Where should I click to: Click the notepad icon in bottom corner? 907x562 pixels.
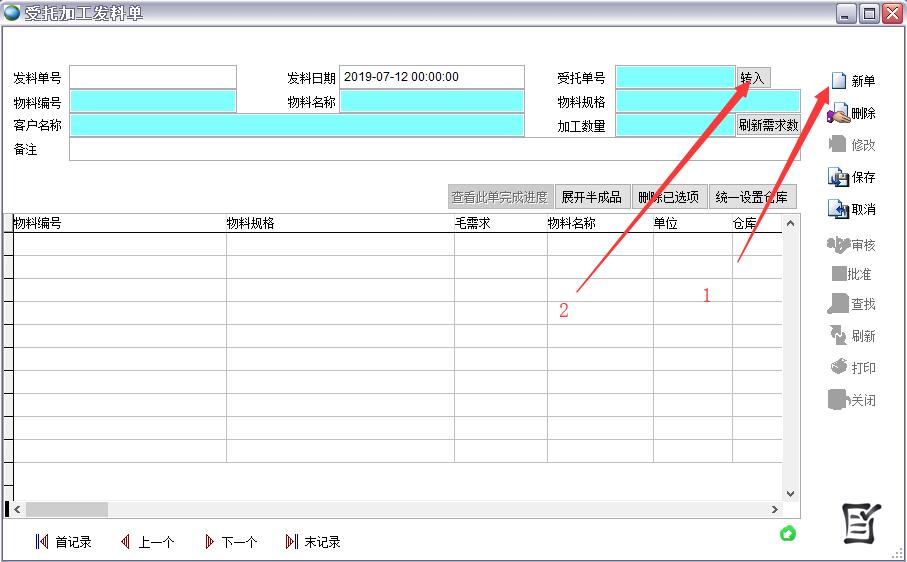860,523
